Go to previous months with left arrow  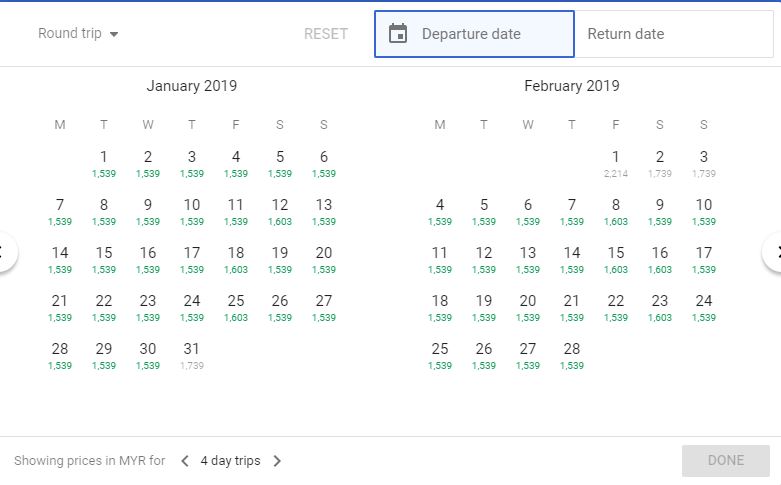(x=4, y=252)
